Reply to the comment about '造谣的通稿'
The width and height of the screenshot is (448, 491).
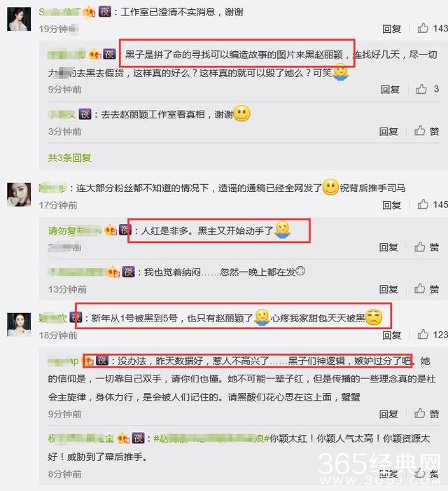point(391,205)
